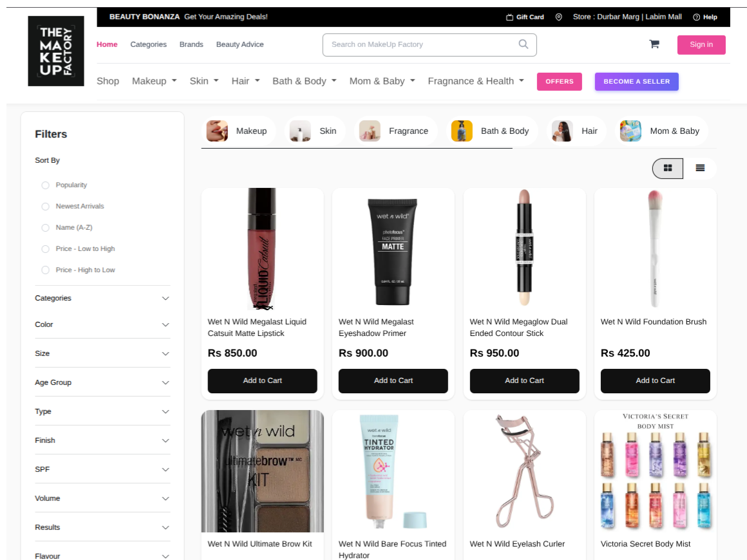Click the Hair category thumbnail icon
747x560 pixels.
(x=562, y=131)
